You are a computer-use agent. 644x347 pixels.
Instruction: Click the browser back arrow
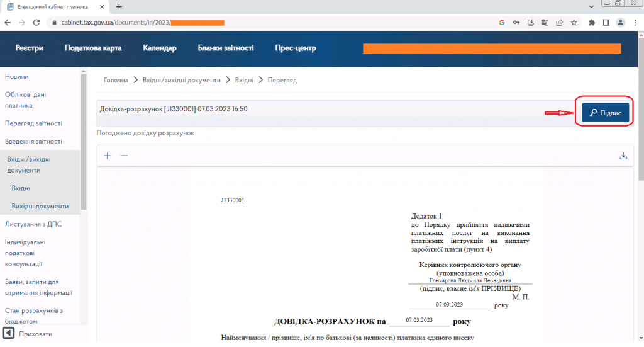[8, 23]
